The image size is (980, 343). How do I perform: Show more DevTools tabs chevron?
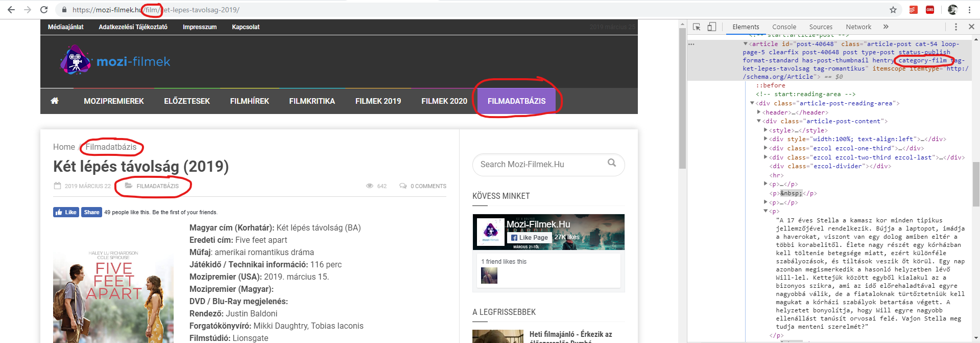(886, 27)
